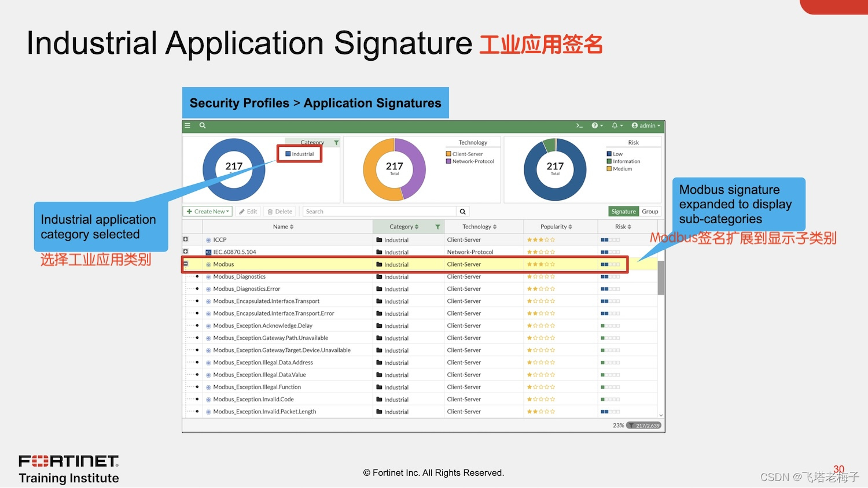Screen dimensions: 868x488
Task: Open the hamburger navigation menu
Action: click(187, 125)
